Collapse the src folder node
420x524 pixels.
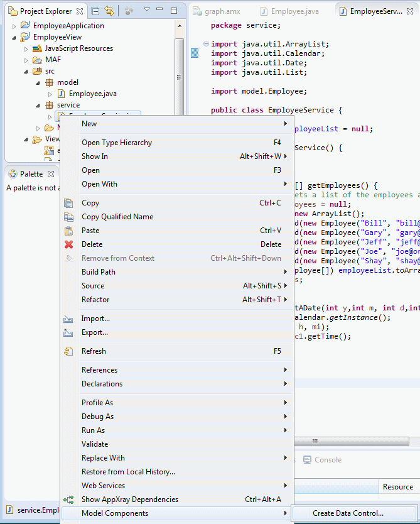26,72
